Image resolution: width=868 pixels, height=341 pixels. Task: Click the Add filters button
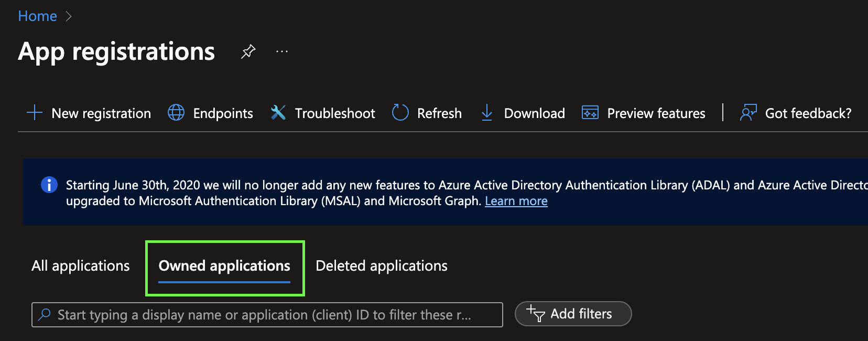573,314
